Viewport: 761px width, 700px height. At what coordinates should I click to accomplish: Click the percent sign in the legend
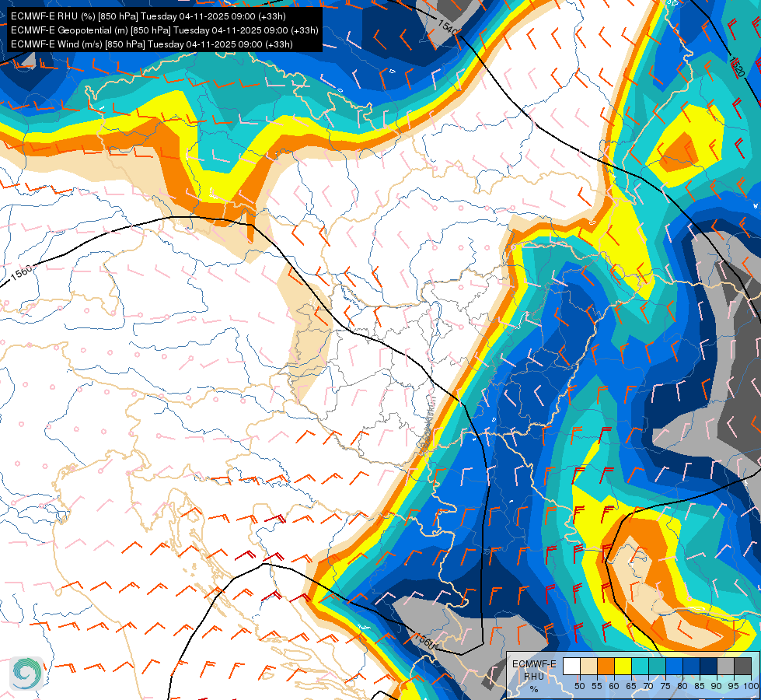[534, 689]
